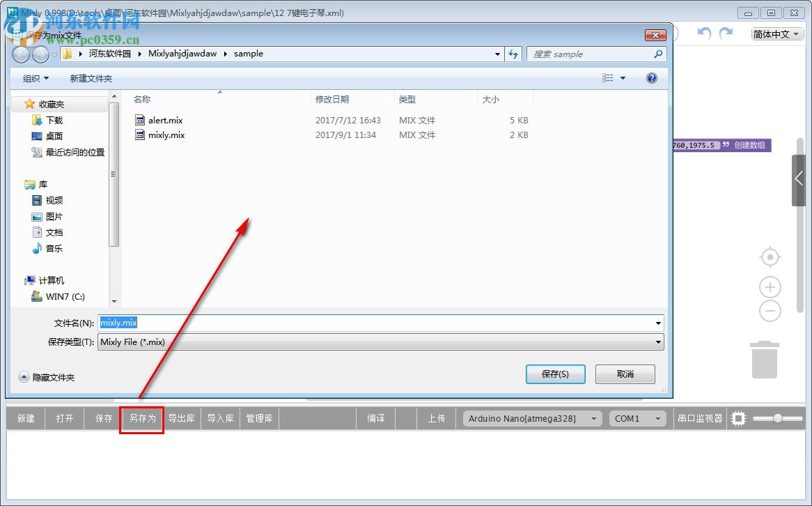This screenshot has height=506, width=812.
Task: Click the 新建文件夹 button
Action: 91,78
